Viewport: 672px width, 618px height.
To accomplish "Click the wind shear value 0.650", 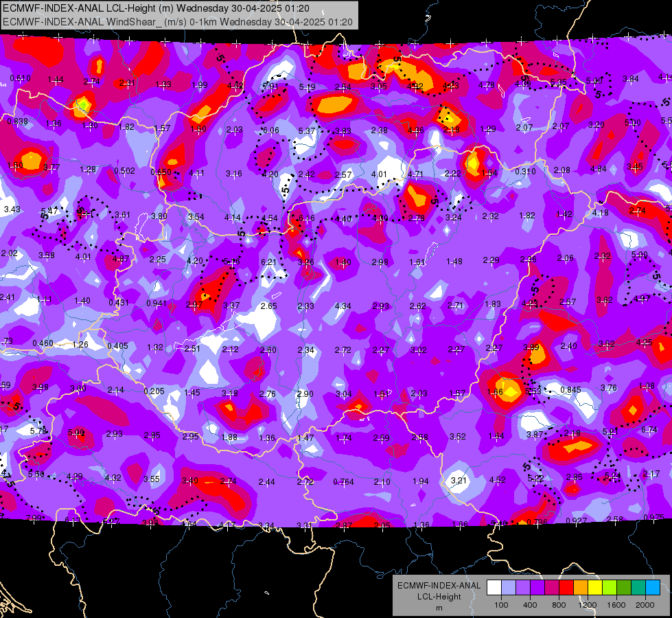I will point(161,172).
